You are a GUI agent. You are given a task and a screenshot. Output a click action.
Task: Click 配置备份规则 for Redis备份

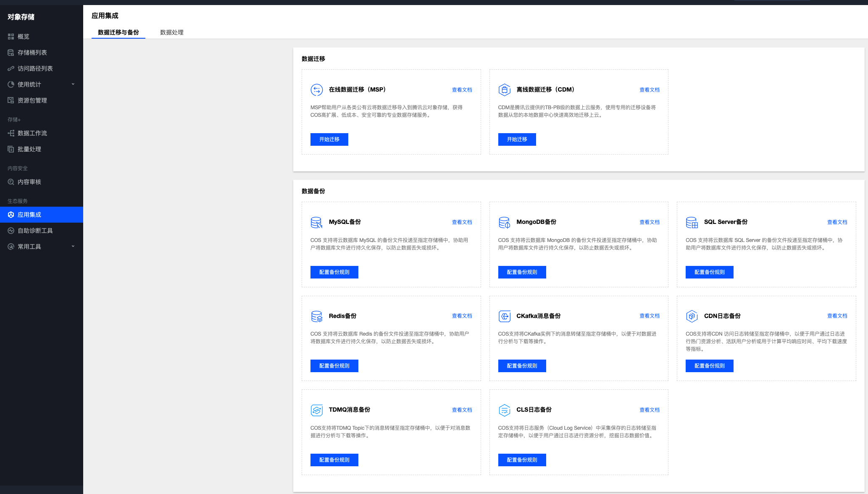334,365
